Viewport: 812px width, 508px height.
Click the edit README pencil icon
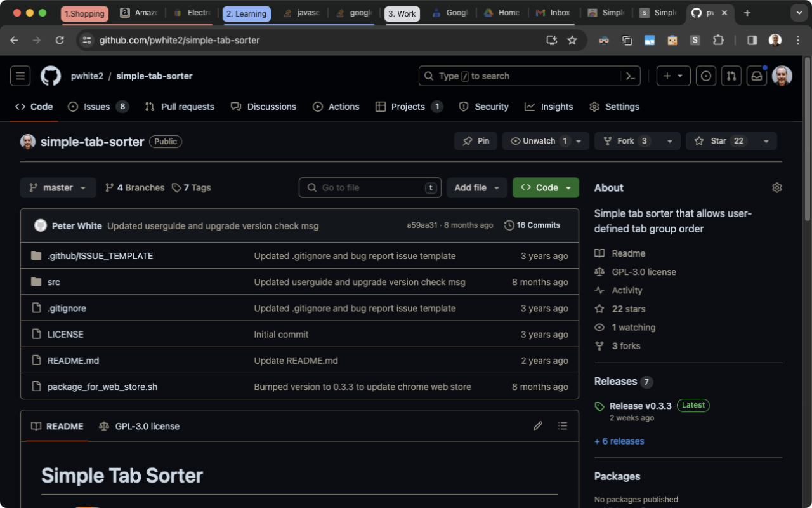(x=537, y=425)
